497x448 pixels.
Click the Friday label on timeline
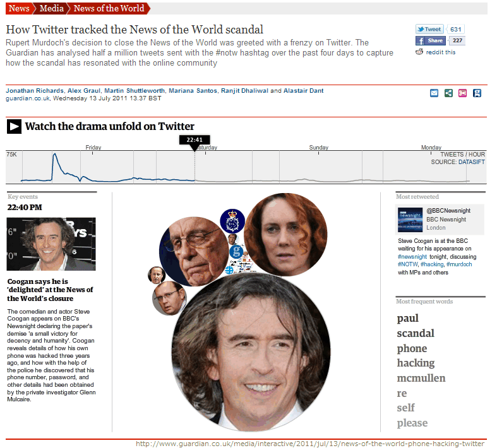pyautogui.click(x=93, y=148)
